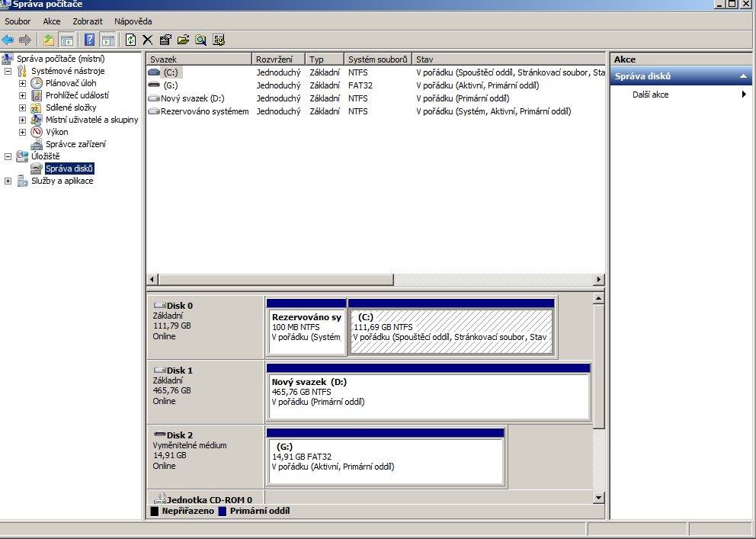The width and height of the screenshot is (756, 539).
Task: Open the Další akce submenu
Action: click(x=650, y=95)
